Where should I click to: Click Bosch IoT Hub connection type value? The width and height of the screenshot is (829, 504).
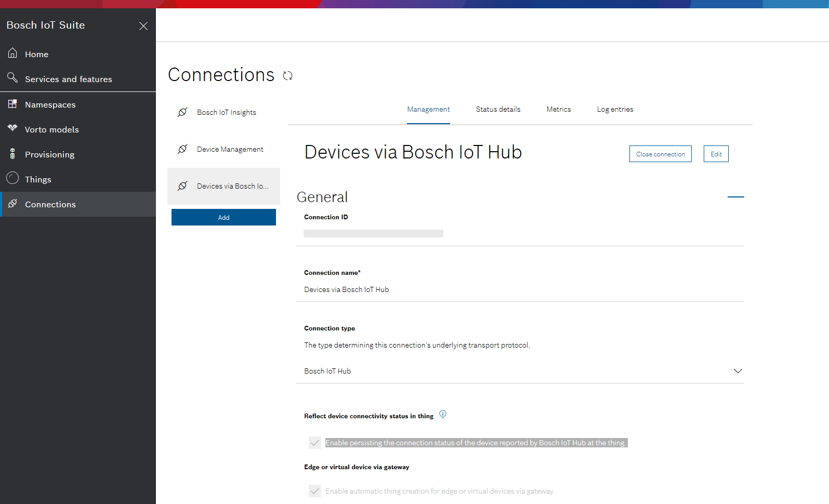pos(327,371)
